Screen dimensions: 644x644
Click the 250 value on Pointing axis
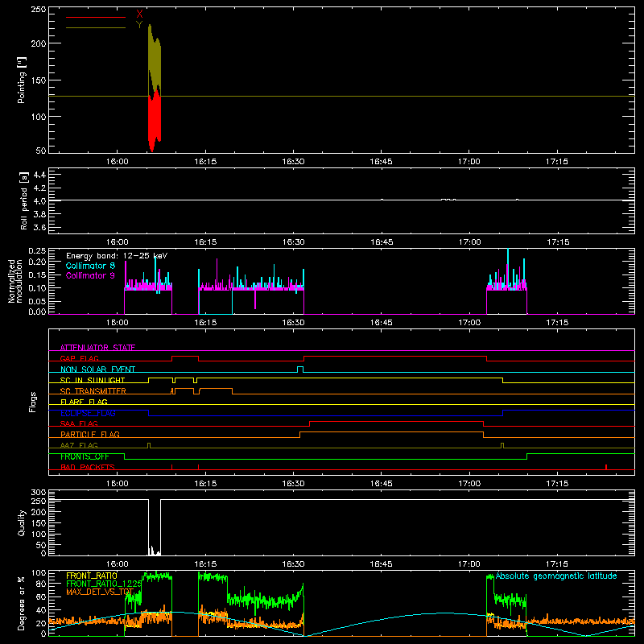coord(39,10)
